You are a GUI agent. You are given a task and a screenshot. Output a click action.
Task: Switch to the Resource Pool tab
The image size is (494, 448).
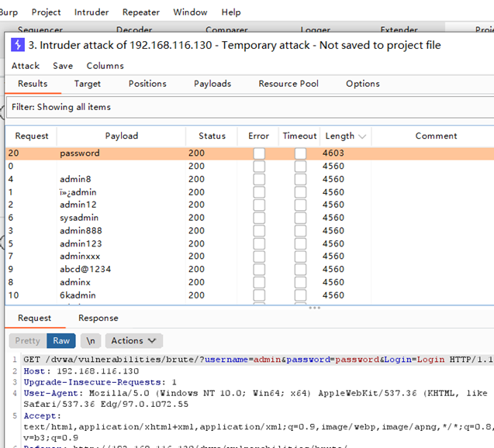(x=288, y=84)
